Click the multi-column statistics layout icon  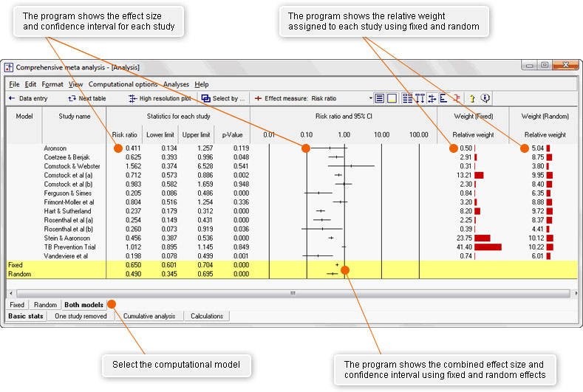click(408, 98)
